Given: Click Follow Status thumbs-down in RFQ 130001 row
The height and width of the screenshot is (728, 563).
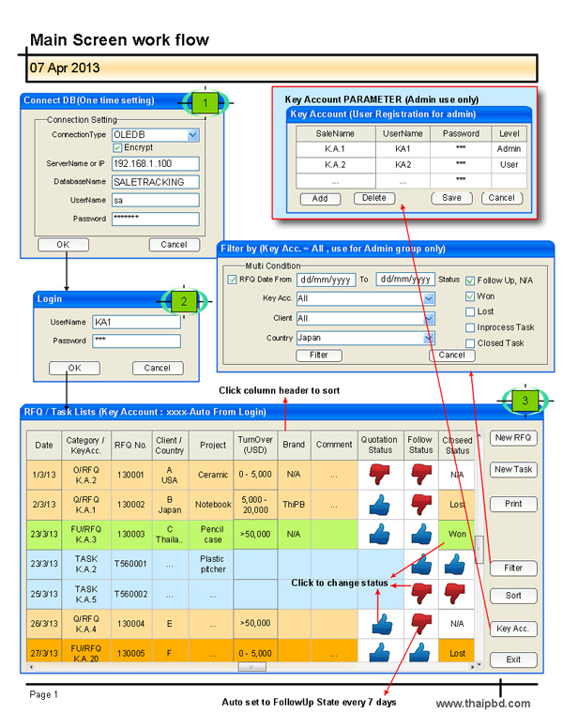Looking at the screenshot, I should click(420, 474).
